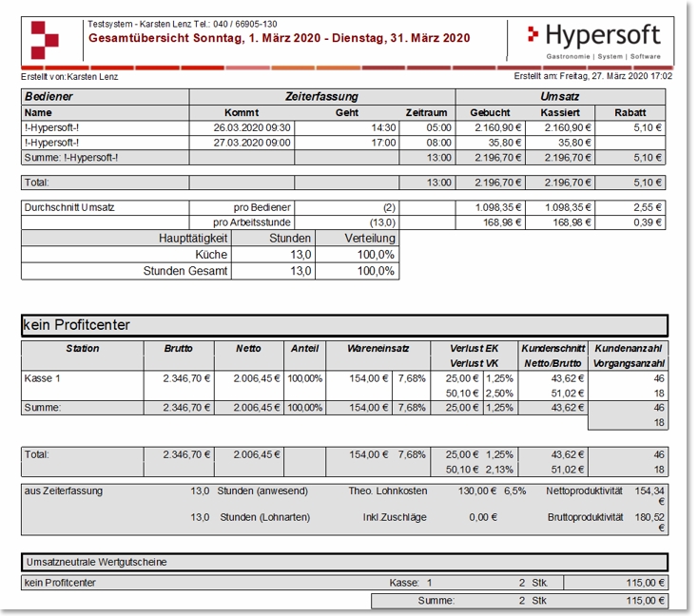Click the Zeitraum column label
The width and height of the screenshot is (698, 616).
click(x=426, y=112)
